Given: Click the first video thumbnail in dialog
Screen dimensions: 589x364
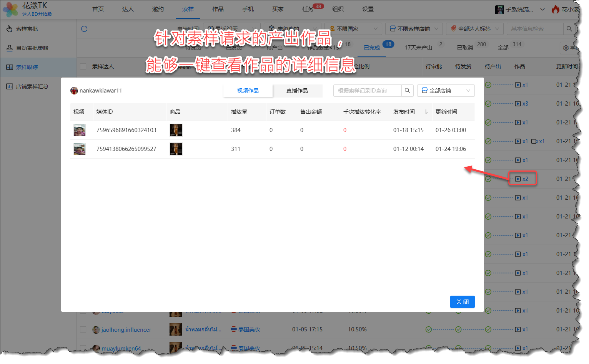Looking at the screenshot, I should (80, 130).
